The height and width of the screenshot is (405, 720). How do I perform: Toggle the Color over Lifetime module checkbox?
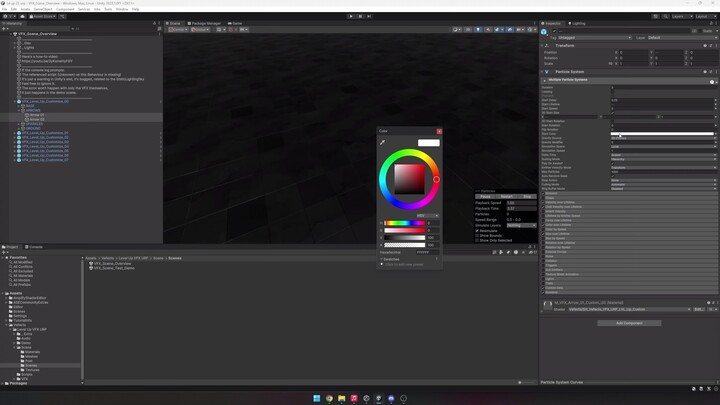(543, 225)
